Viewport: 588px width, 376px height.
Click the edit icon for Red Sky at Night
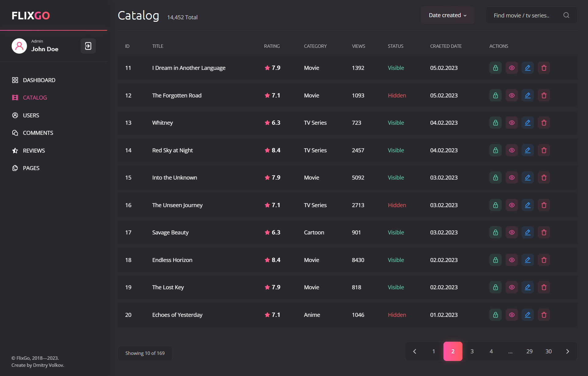tap(528, 150)
